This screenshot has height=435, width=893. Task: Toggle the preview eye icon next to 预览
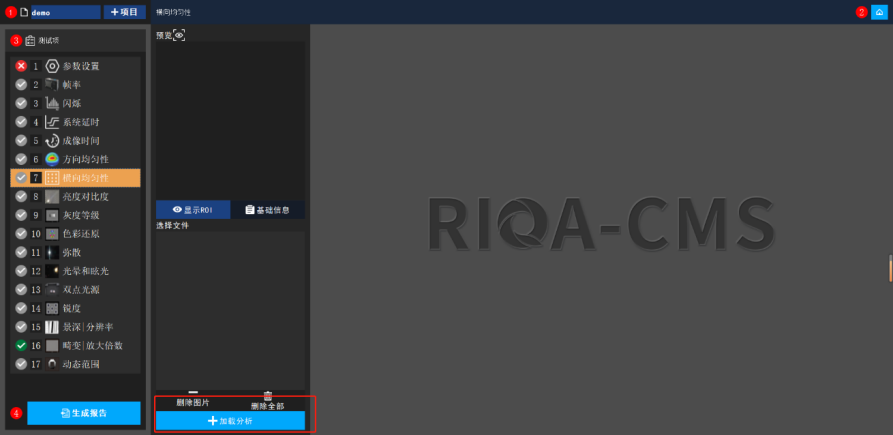pos(179,35)
